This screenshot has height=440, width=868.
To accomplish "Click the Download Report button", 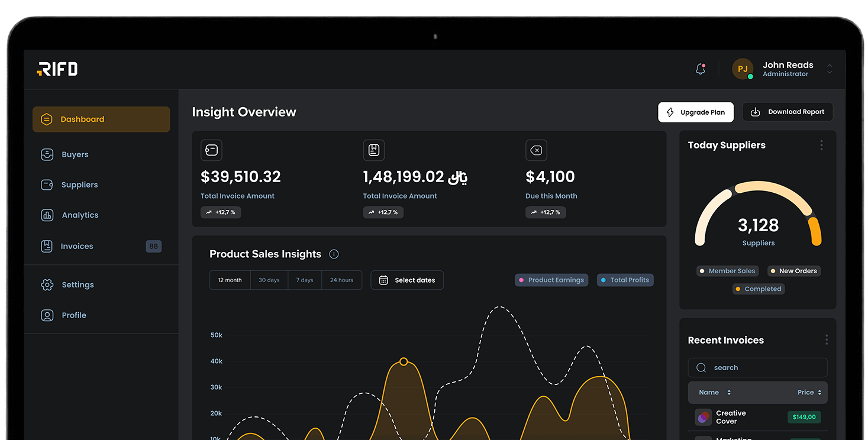I will tap(788, 112).
